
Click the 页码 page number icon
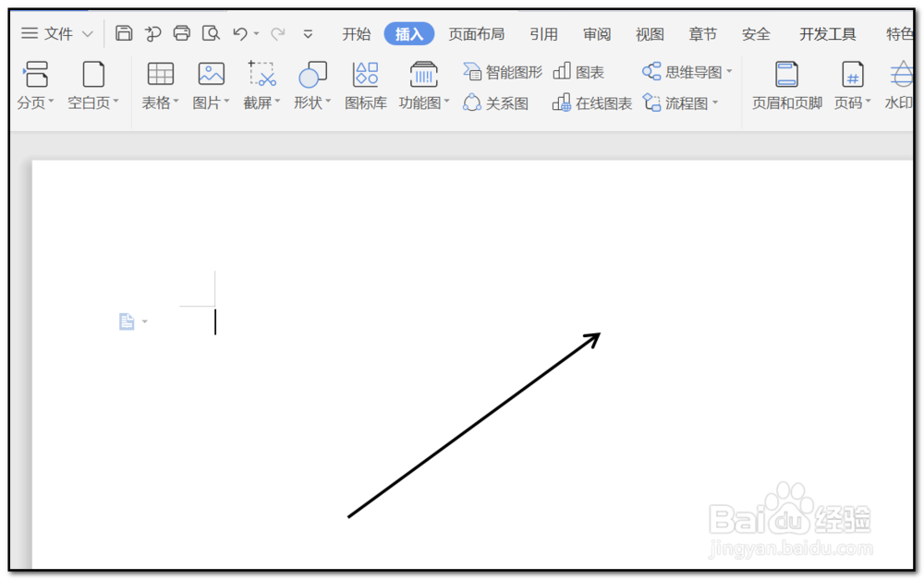852,74
